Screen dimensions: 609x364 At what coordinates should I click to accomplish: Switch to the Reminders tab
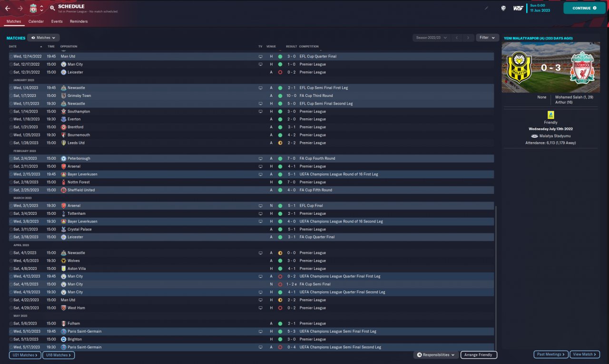[79, 21]
